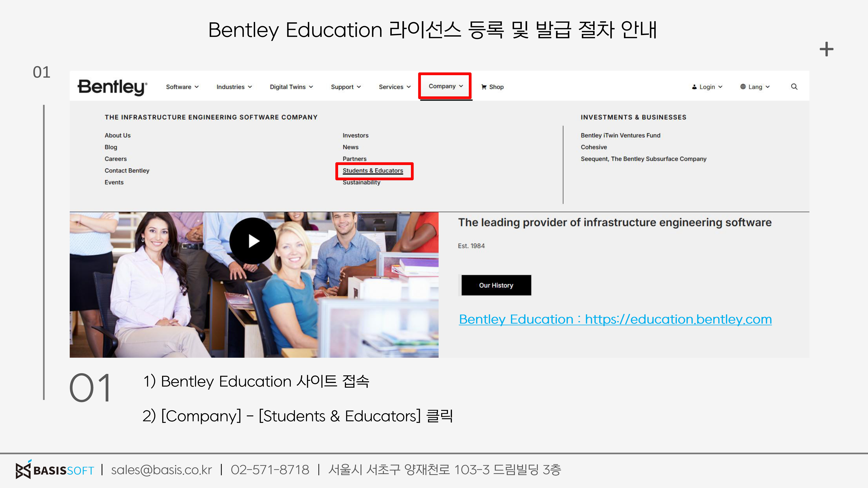868x488 pixels.
Task: Open the Careers link
Action: pyautogui.click(x=116, y=159)
